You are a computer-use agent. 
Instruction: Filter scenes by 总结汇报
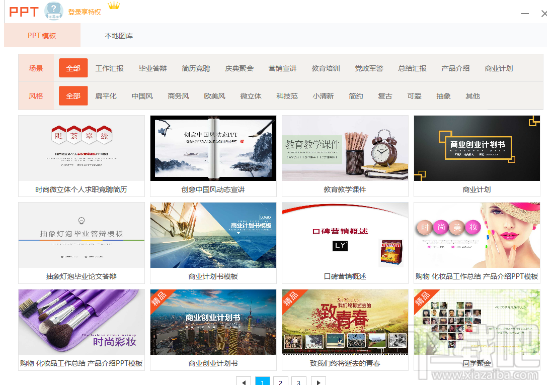[x=412, y=68]
